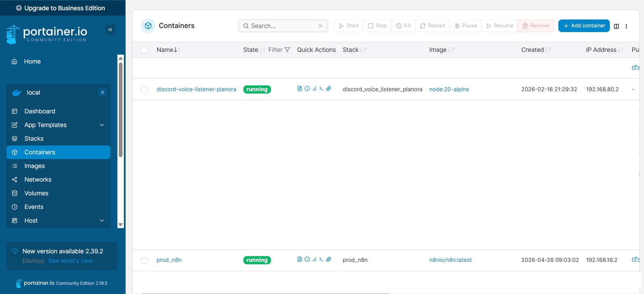The width and height of the screenshot is (644, 294).
Task: Open the Images page
Action: pos(58,166)
